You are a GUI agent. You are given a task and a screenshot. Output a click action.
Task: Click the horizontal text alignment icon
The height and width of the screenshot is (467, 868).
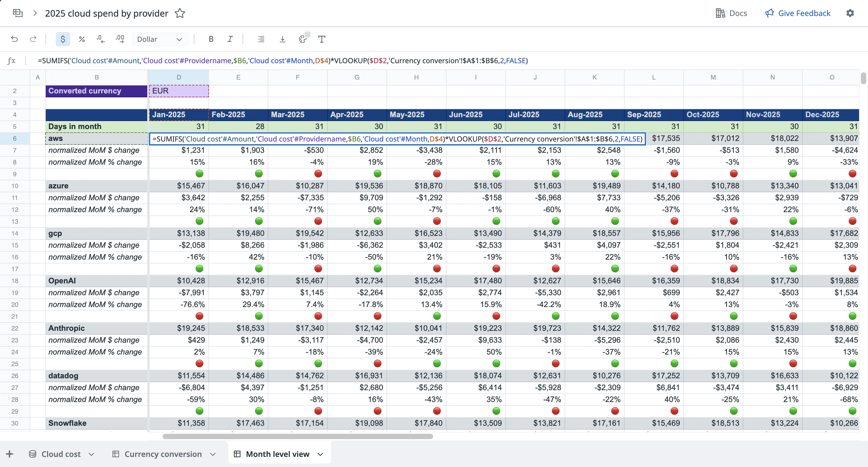click(x=261, y=39)
